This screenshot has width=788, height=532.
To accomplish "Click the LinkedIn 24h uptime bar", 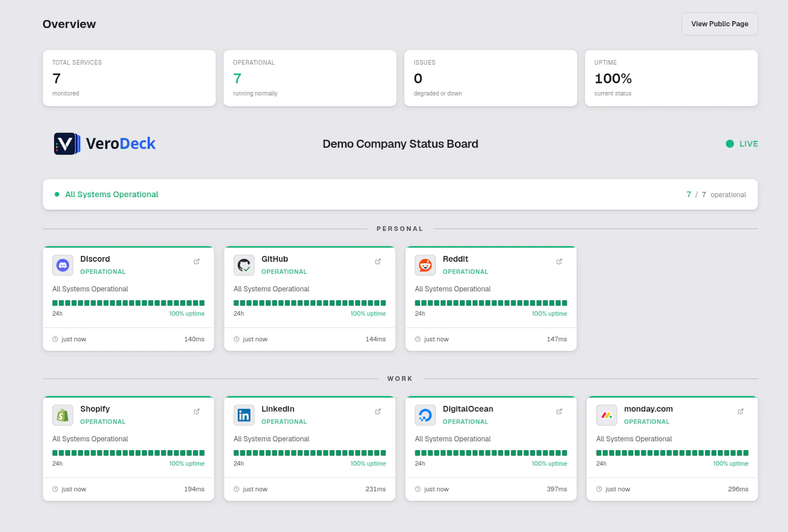I will 310,453.
